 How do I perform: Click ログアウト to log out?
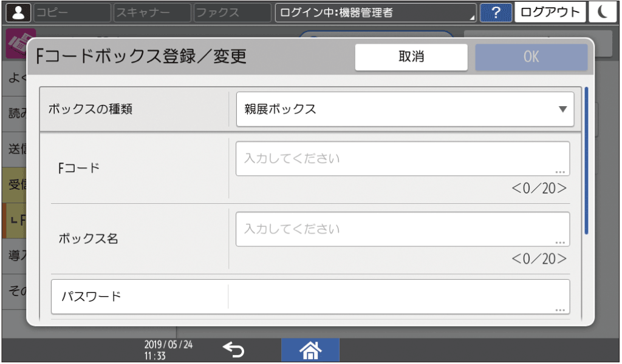pos(550,12)
